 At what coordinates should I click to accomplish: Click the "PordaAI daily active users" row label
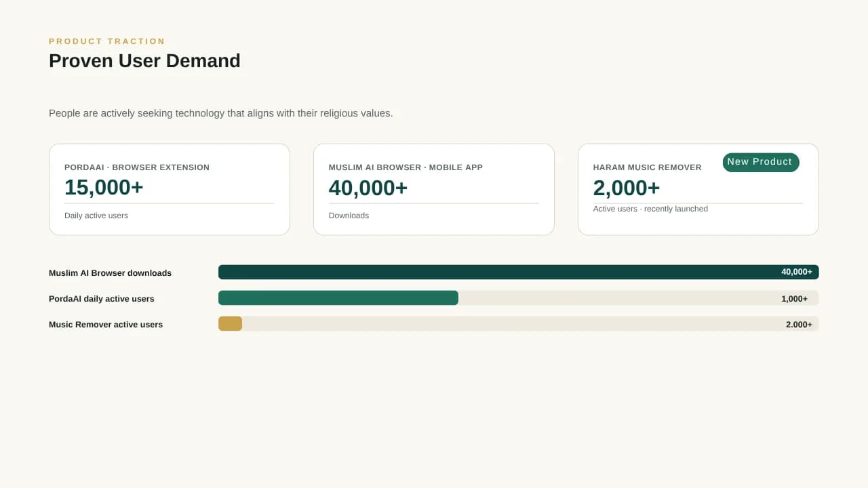pos(102,299)
